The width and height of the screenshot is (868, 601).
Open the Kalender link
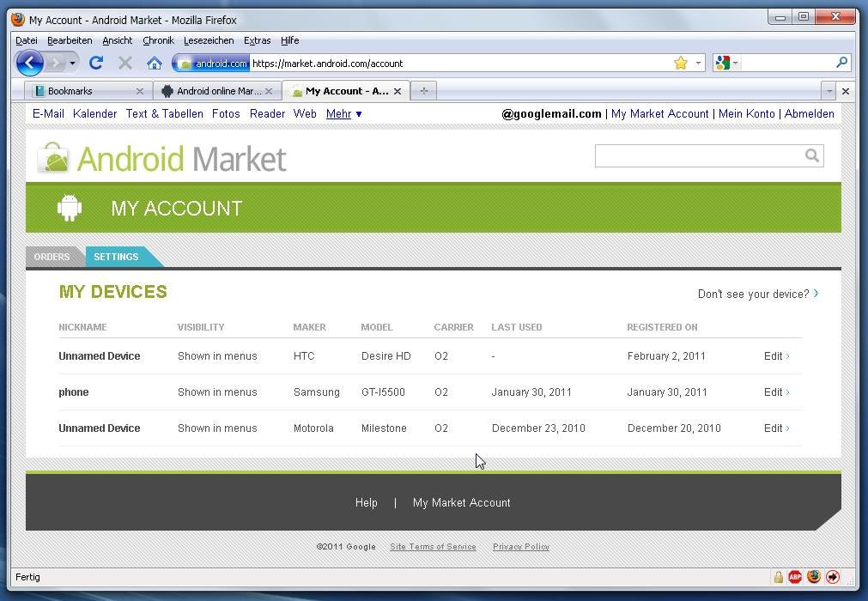point(94,113)
